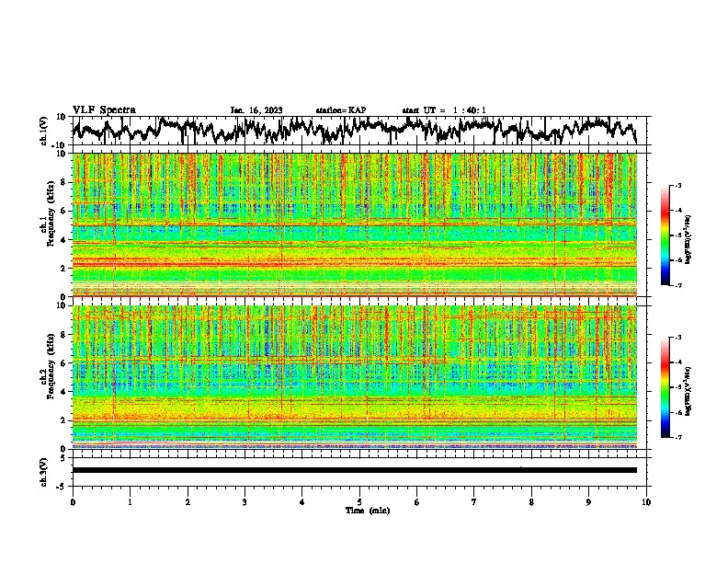Click the ch.2 "Frequency (kHz)" axis label
Screen dimensions: 728x563
pos(51,366)
